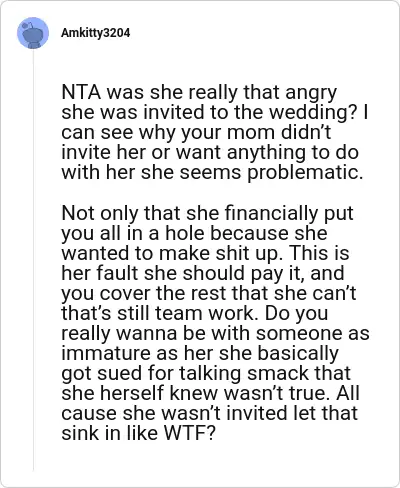400x488 pixels.
Task: Visit the Amkitty3204 username profile link
Action: tap(96, 33)
